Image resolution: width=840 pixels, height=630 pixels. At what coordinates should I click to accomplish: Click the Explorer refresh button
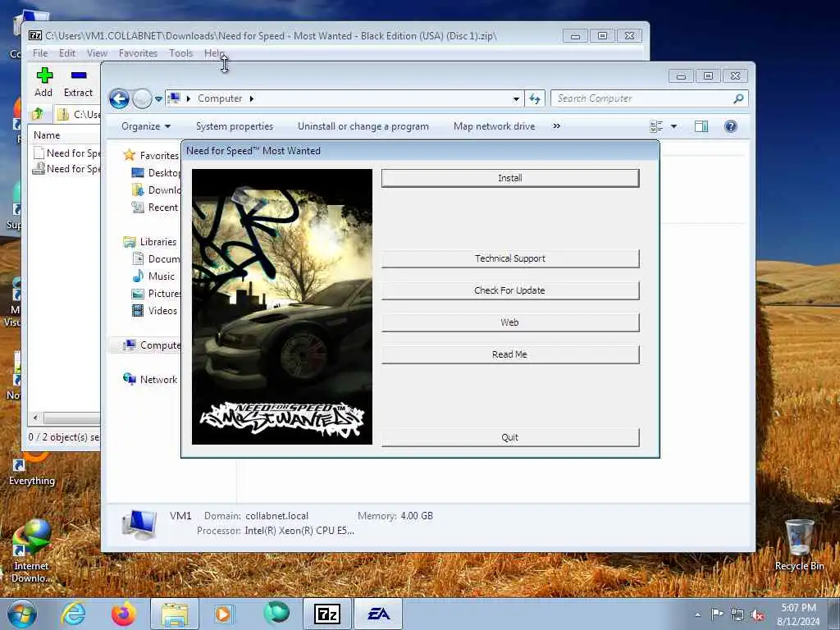[535, 98]
